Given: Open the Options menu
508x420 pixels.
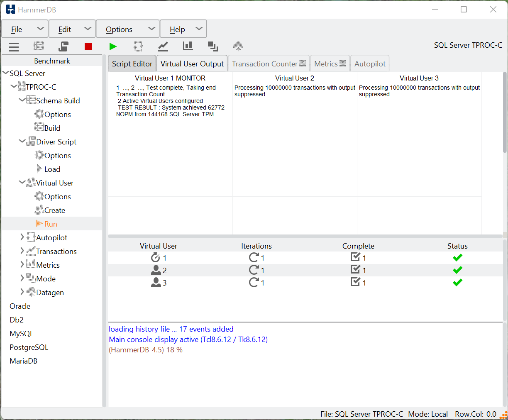Looking at the screenshot, I should [x=119, y=29].
